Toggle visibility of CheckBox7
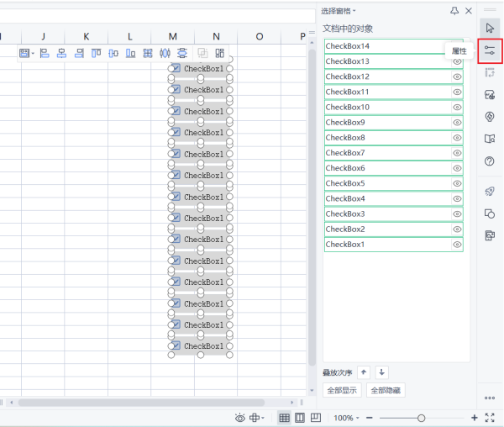 pos(457,153)
